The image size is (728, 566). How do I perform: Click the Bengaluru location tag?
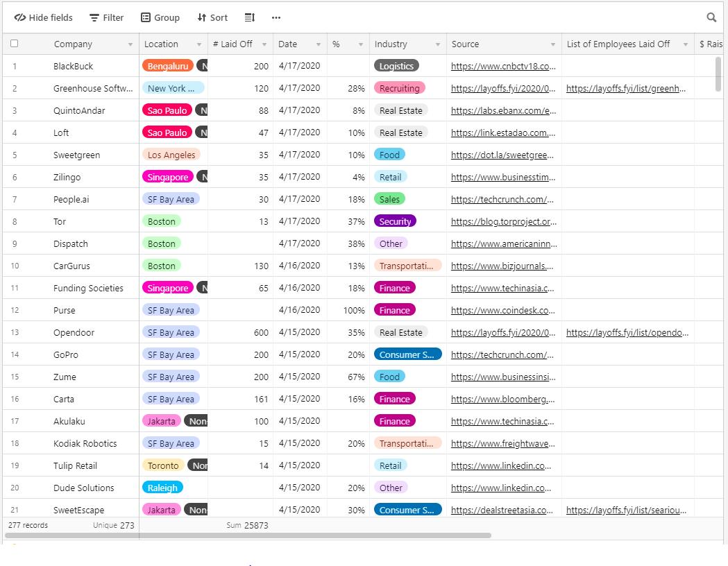(167, 67)
